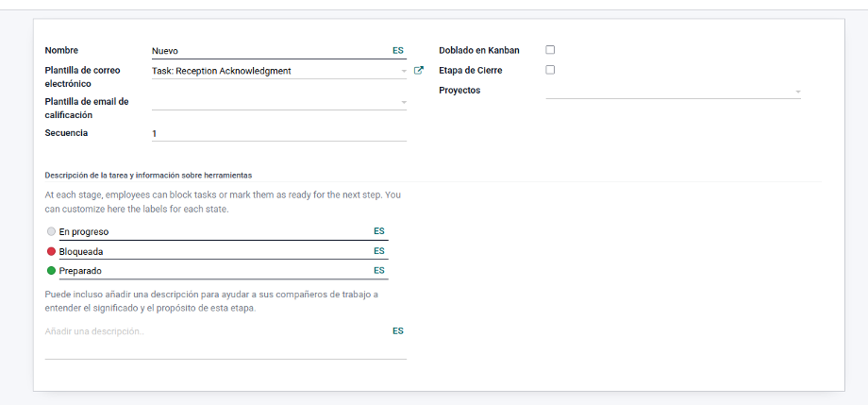The height and width of the screenshot is (405, 868).
Task: Click ES translate icon for description field
Action: pyautogui.click(x=398, y=330)
